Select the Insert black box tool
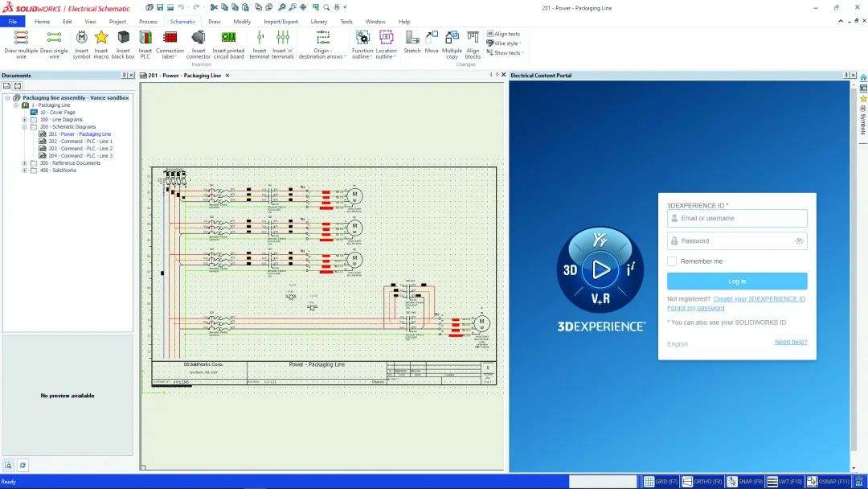 point(122,44)
